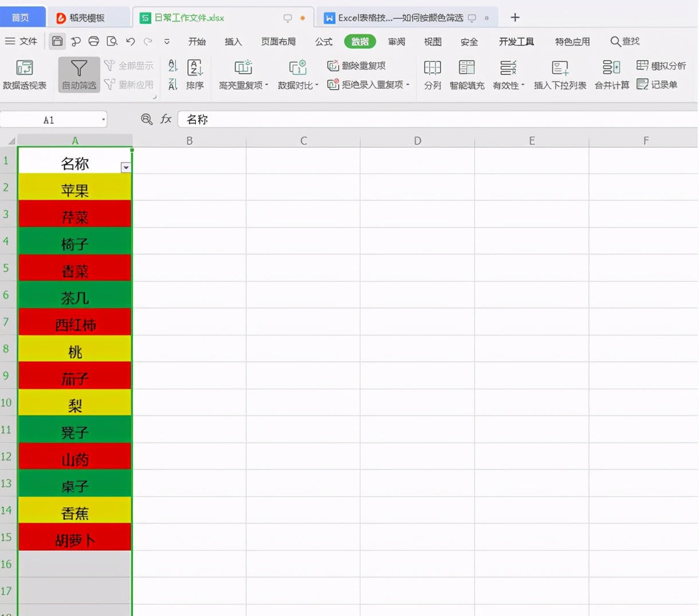Select the 数据 ribbon tab

click(360, 41)
